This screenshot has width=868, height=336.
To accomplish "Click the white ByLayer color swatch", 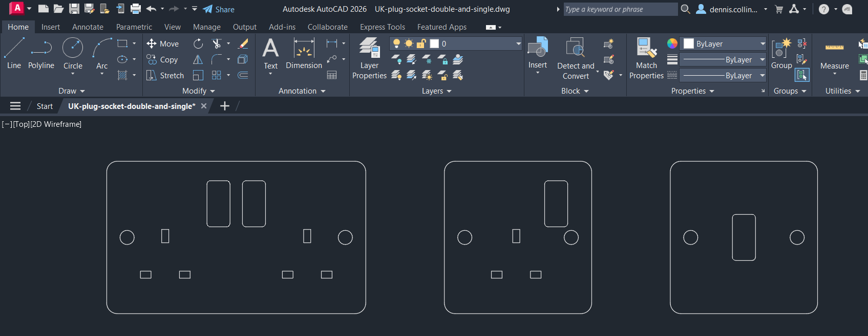I will [689, 43].
